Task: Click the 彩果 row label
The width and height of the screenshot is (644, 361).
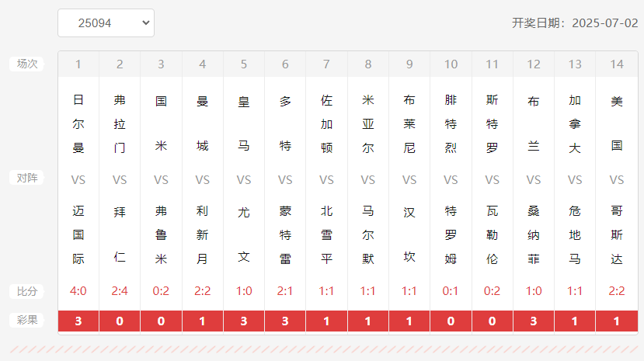Action: 26,320
